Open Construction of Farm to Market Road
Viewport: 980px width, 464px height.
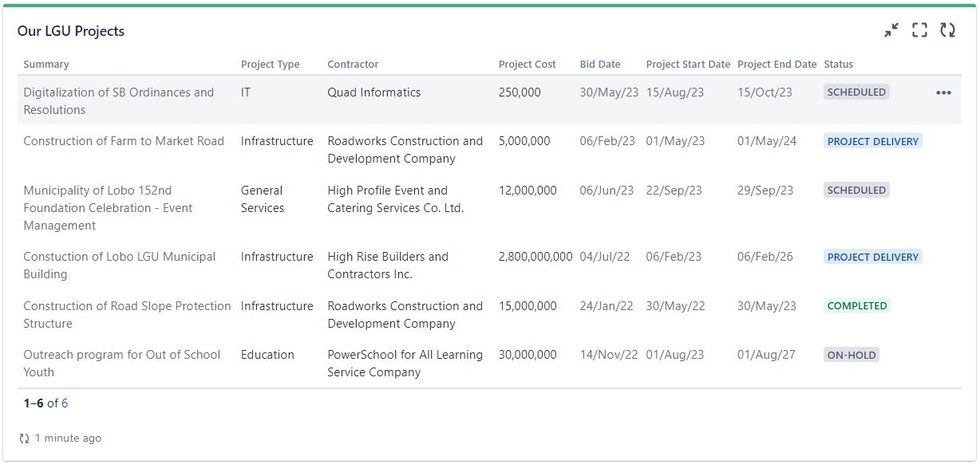(x=124, y=141)
